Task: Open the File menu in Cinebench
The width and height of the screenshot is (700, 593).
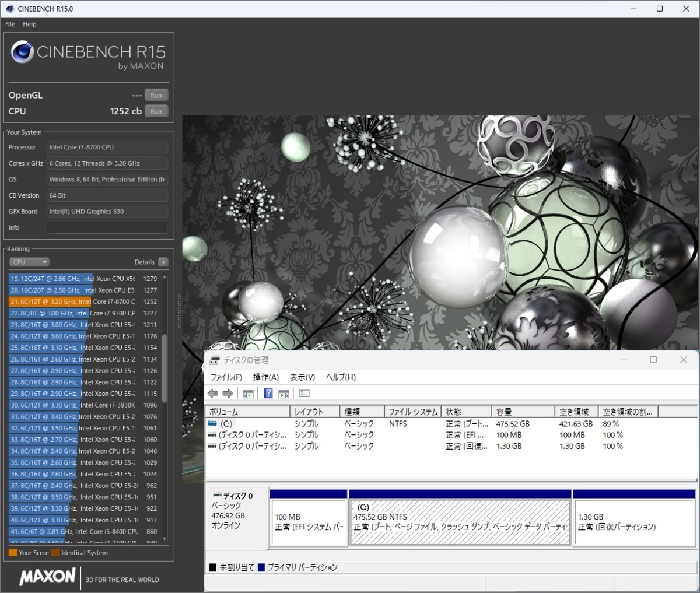Action: coord(10,24)
